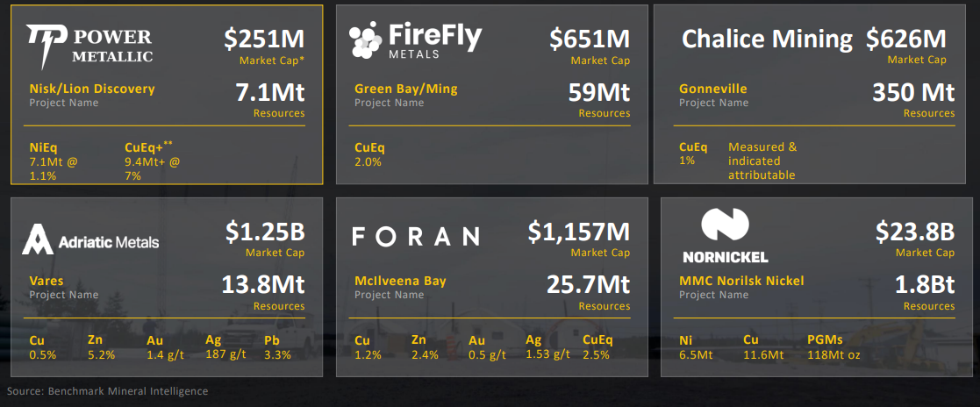Click the Nisk/Lion Discovery project name
The width and height of the screenshot is (980, 407).
click(92, 89)
